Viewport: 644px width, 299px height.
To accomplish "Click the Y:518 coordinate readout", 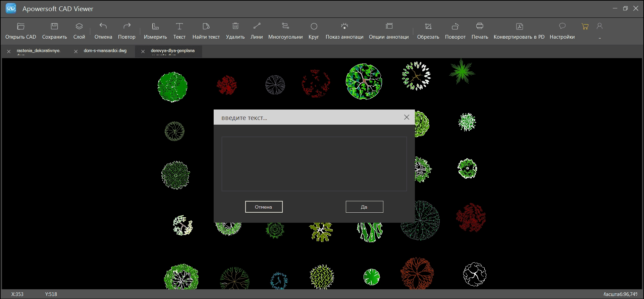I will tap(51, 294).
